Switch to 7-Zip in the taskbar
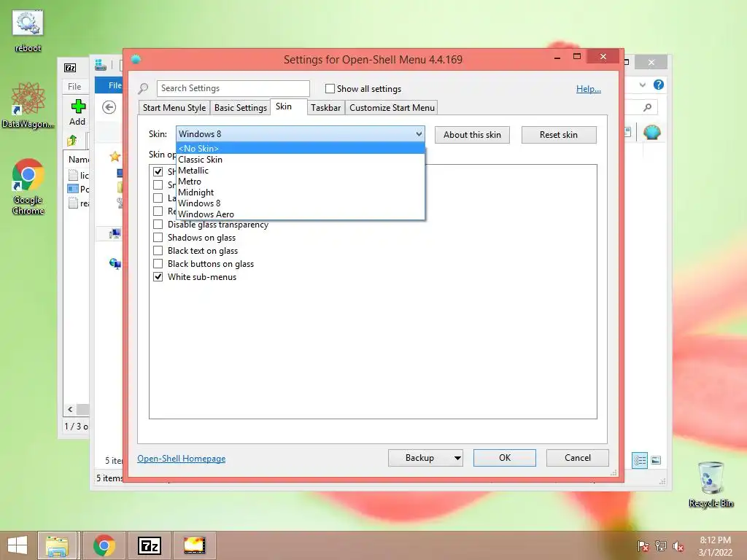 coord(149,545)
